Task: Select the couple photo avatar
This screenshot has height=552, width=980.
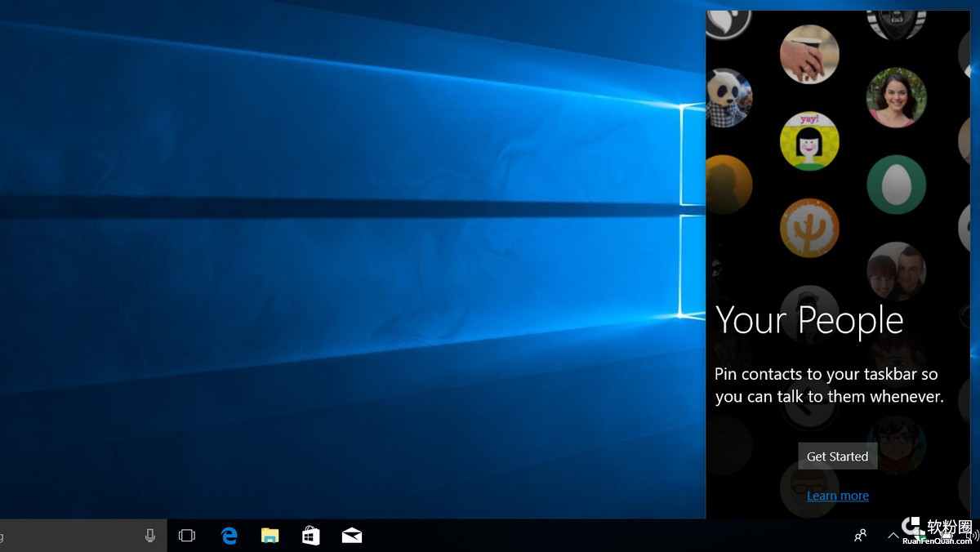Action: tap(896, 272)
